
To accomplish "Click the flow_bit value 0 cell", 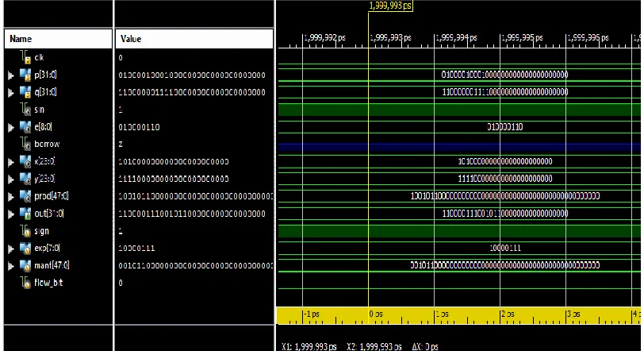I will tap(121, 283).
